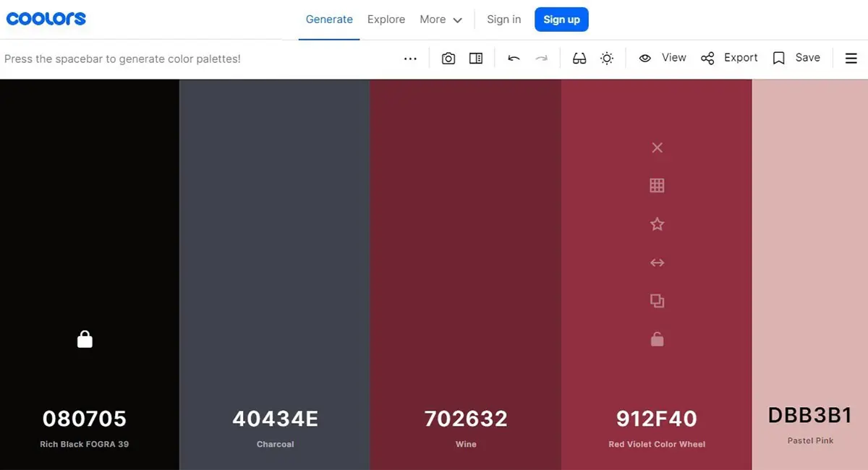Click the move arrows icon on 912F40
Image resolution: width=868 pixels, height=470 pixels.
point(657,262)
